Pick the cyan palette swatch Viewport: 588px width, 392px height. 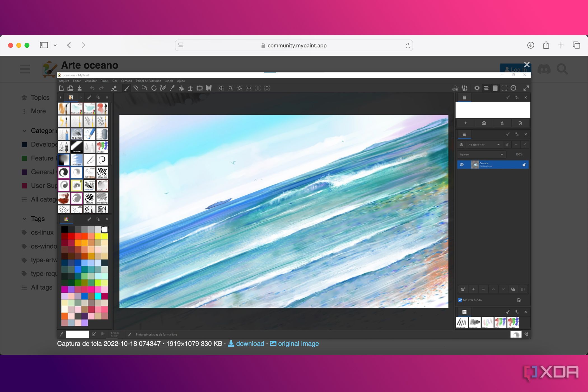[x=98, y=296]
